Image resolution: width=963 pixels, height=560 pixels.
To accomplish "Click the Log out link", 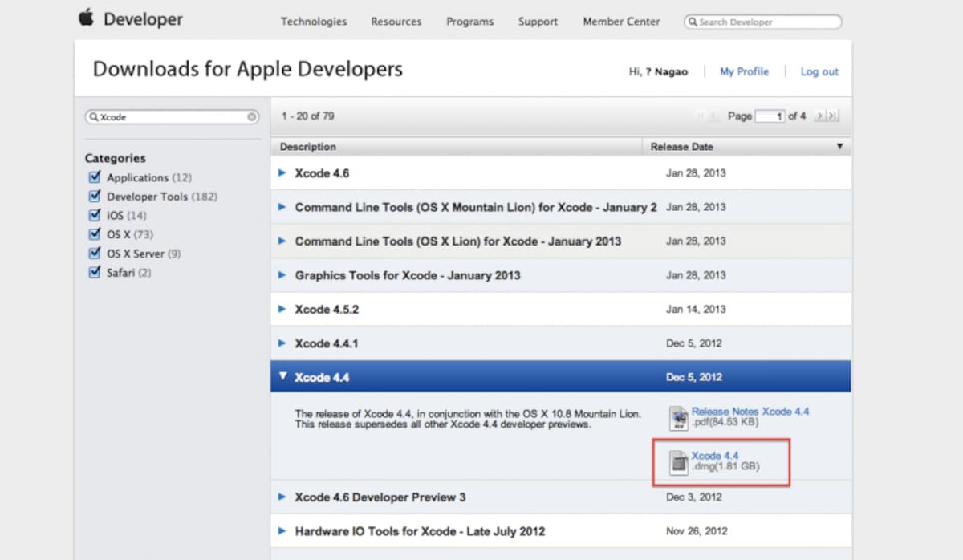I will click(x=819, y=71).
